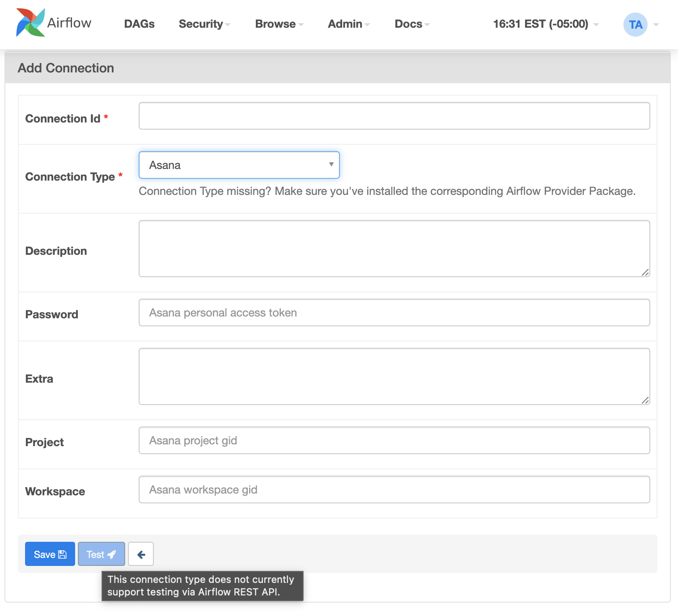Grab the Description textarea resize handle
The height and width of the screenshot is (616, 678).
click(645, 273)
